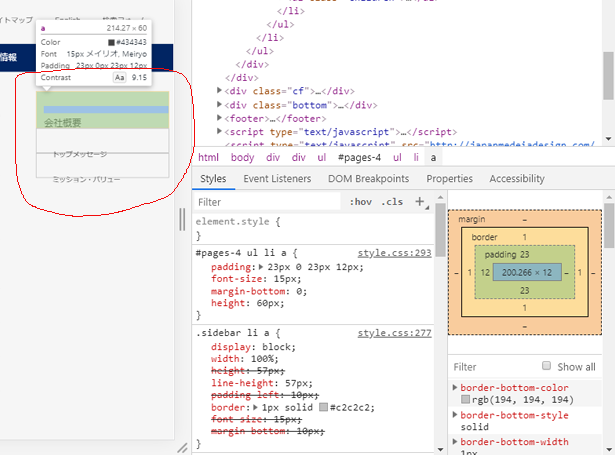Click the new style rule plus icon
615x455 pixels.
point(420,202)
